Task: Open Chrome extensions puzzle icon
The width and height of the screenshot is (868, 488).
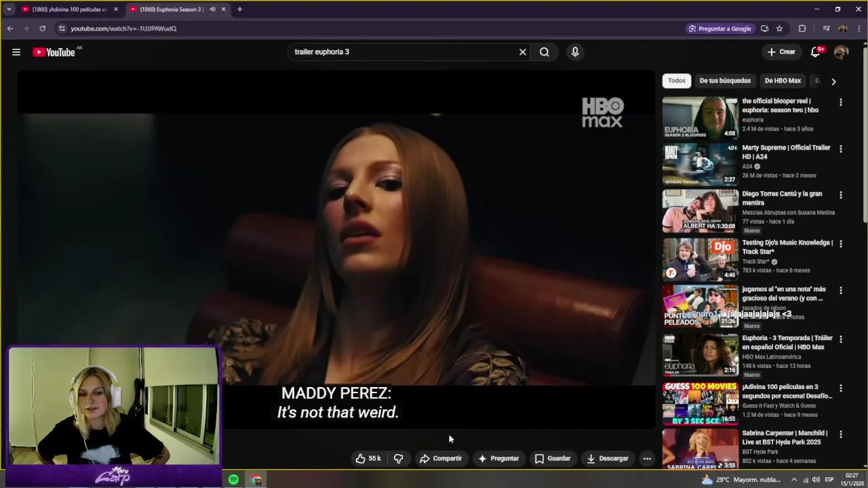Action: tap(802, 28)
